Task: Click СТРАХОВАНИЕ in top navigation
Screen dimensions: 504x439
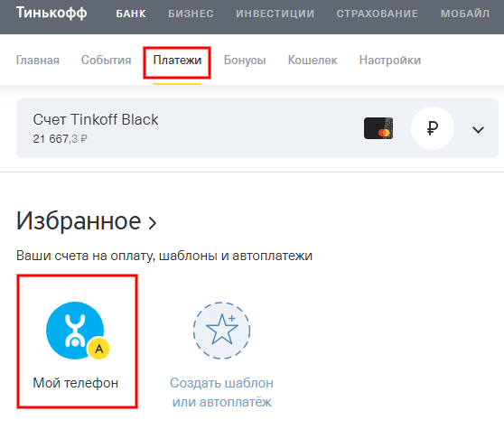Action: [378, 14]
